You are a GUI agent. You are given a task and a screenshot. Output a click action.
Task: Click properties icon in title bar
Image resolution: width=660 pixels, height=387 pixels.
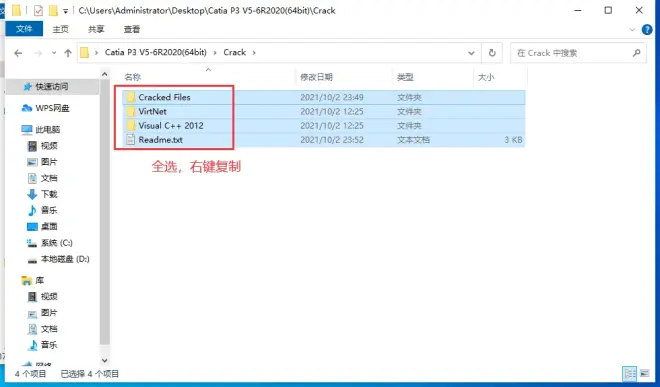point(38,11)
